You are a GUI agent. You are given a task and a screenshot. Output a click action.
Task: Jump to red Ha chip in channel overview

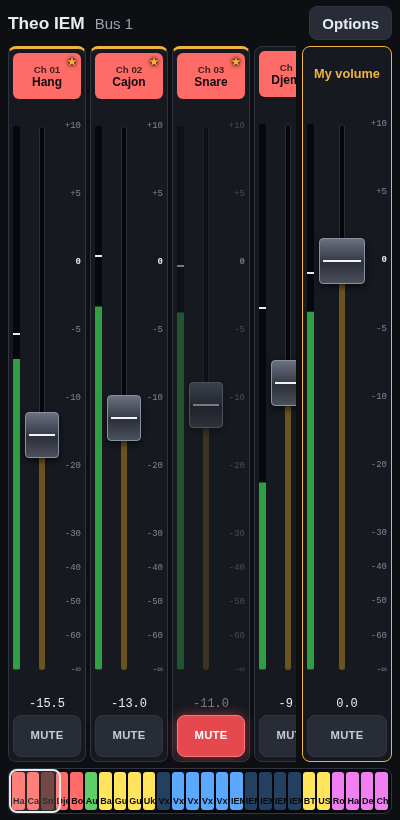click(18, 791)
